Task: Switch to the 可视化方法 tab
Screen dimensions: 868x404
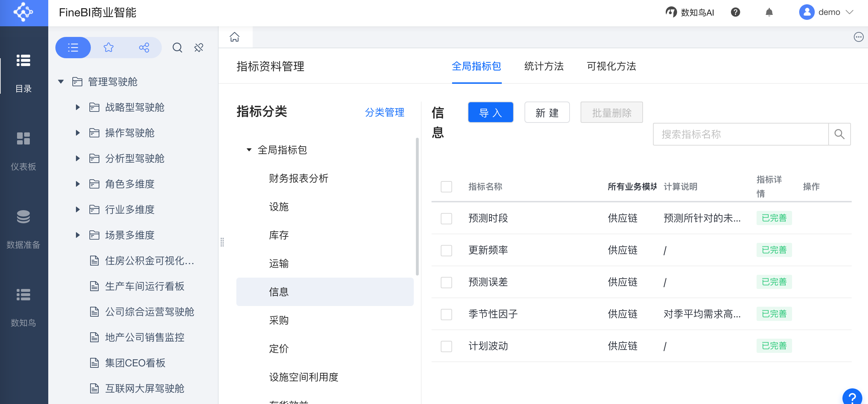Action: [611, 66]
